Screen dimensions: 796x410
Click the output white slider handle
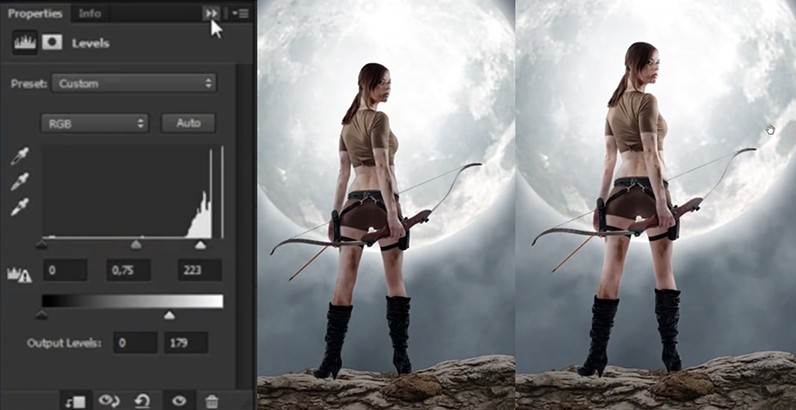169,315
